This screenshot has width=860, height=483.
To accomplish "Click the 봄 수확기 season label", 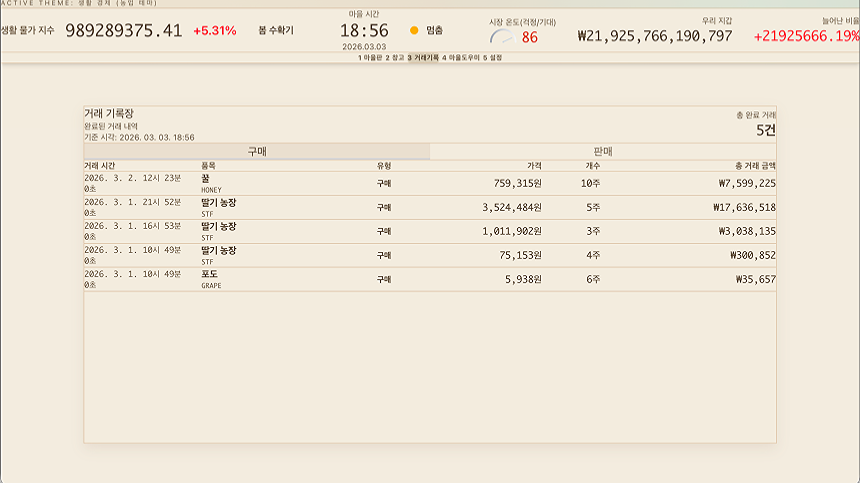I will [276, 31].
